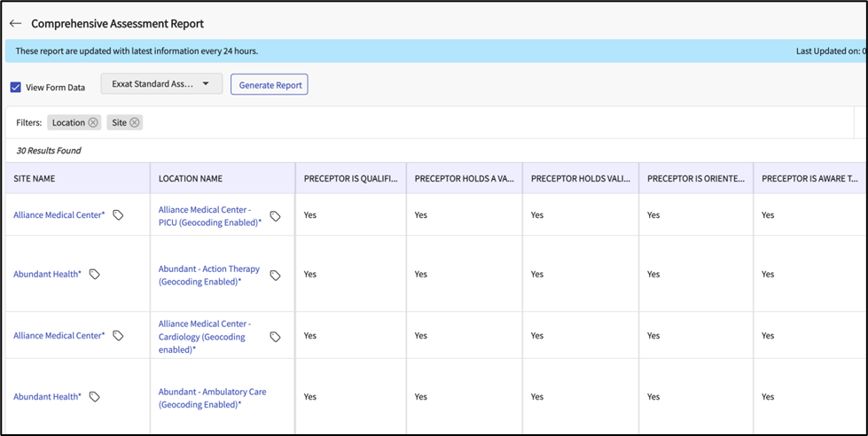Click tag icon beside Abundant - Action Therapy location
Viewport: 868px width, 436px height.
tap(275, 276)
